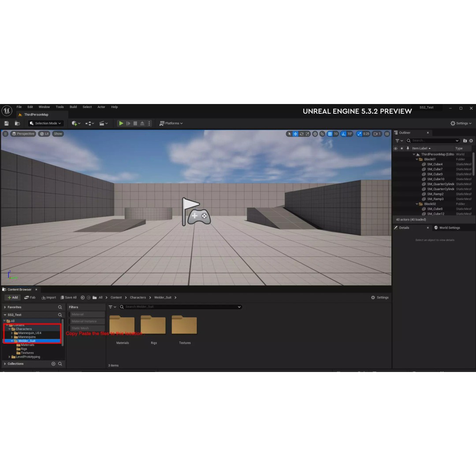Open the quick add actors dropdown

tap(76, 123)
